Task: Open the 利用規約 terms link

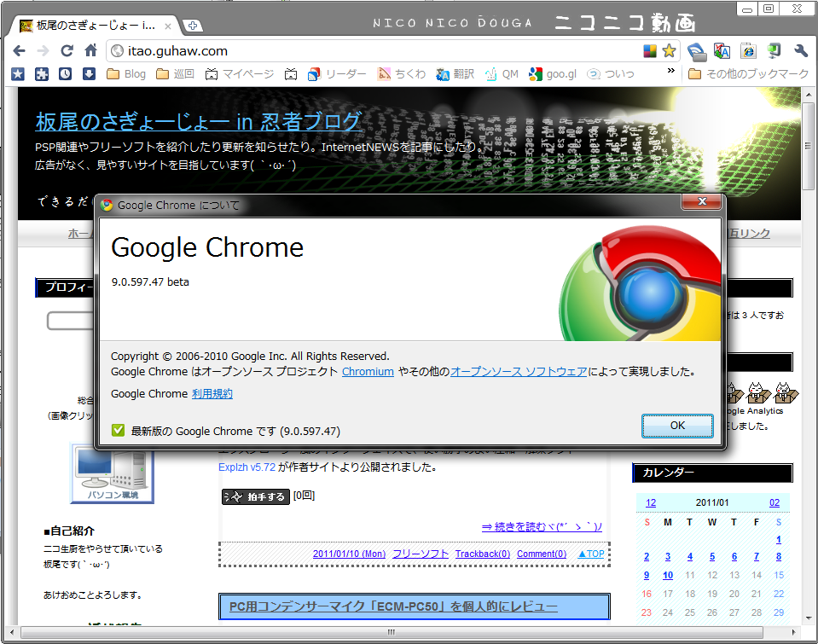Action: coord(212,393)
